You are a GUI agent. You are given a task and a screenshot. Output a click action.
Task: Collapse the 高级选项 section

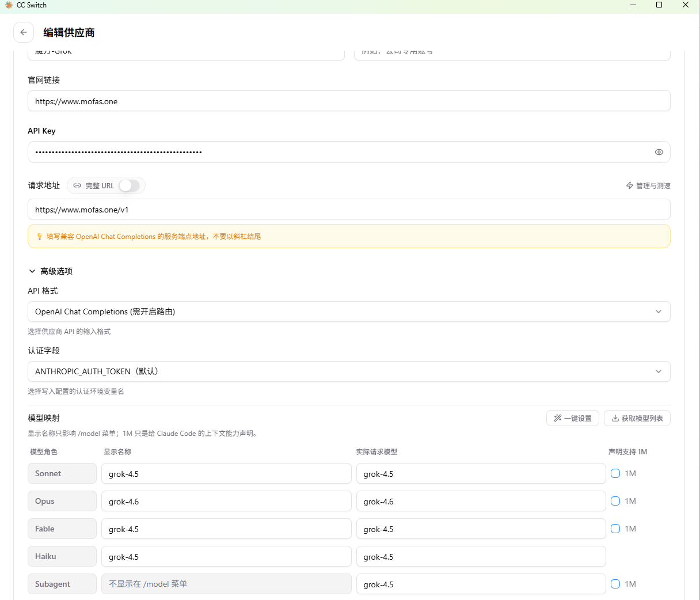pyautogui.click(x=51, y=271)
